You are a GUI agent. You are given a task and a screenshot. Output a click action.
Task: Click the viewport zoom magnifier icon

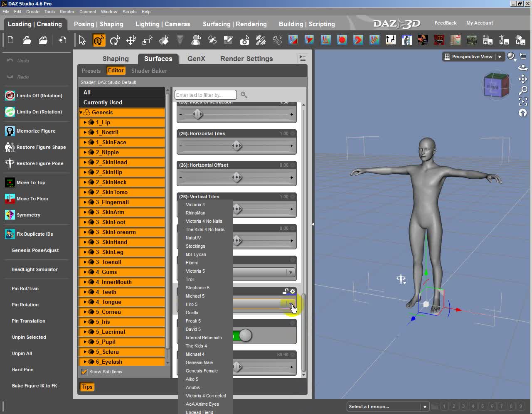click(523, 90)
